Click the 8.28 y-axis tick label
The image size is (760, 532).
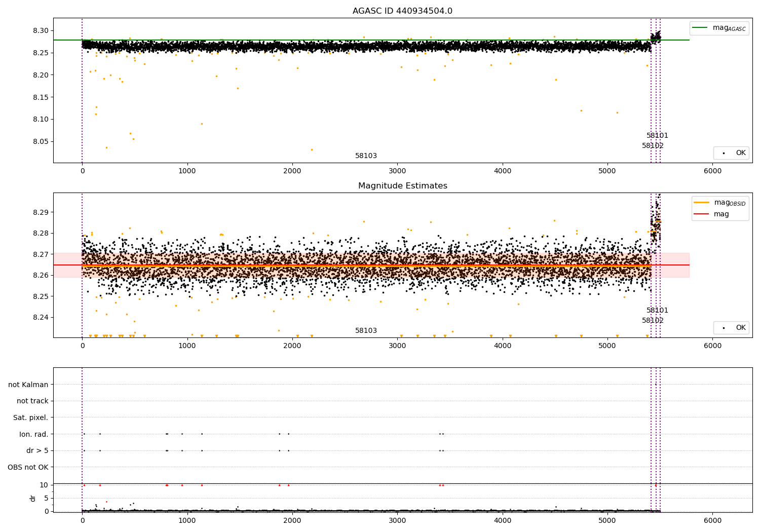pos(41,234)
